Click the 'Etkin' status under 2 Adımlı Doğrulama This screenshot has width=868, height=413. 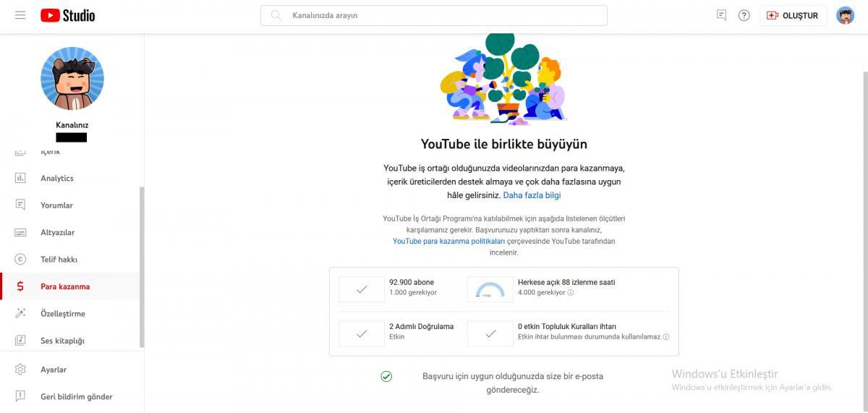[397, 337]
